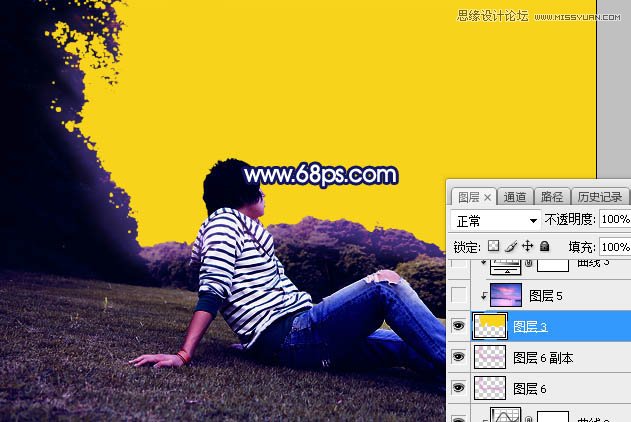
Task: Show the 曲线 3 adjustment layer
Action: point(458,264)
